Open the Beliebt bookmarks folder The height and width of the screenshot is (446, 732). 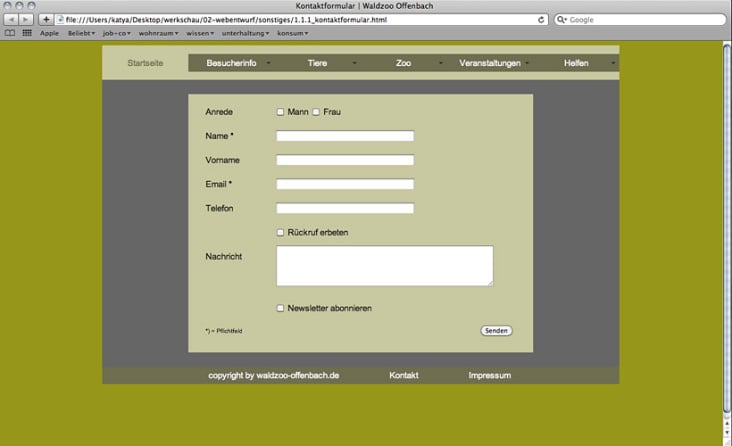tap(81, 33)
